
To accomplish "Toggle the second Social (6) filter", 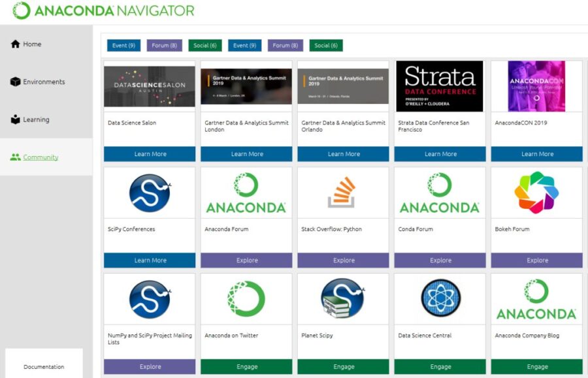I will (x=326, y=45).
